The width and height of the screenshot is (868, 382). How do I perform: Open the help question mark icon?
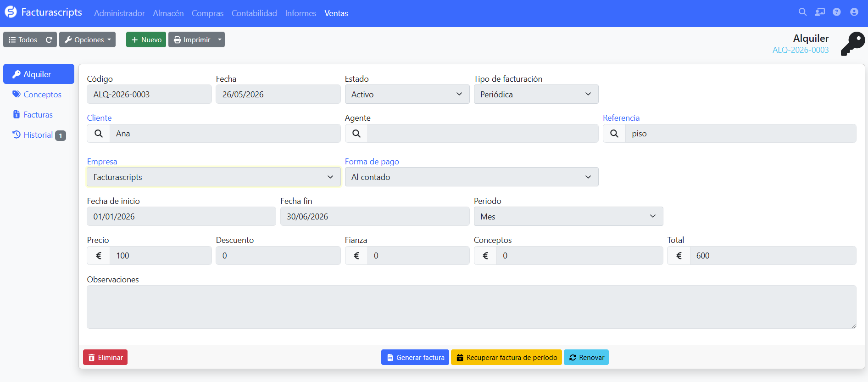click(x=837, y=12)
